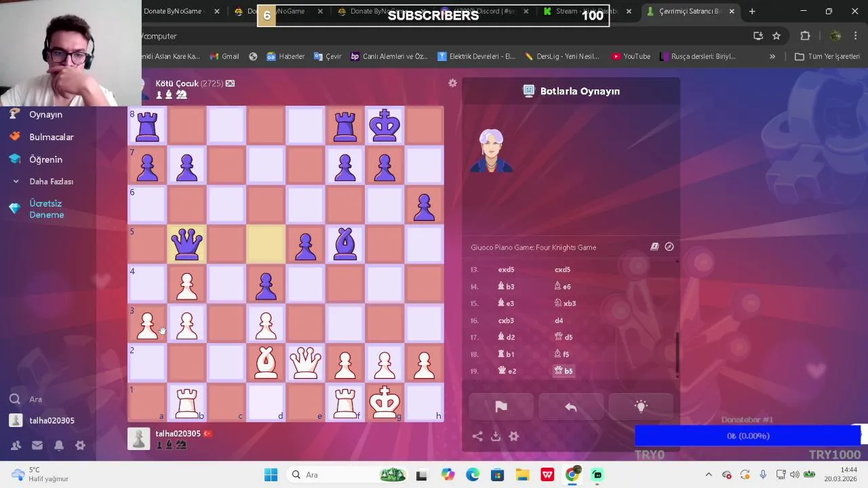Click the black queen on b5
The image size is (868, 488).
[187, 244]
